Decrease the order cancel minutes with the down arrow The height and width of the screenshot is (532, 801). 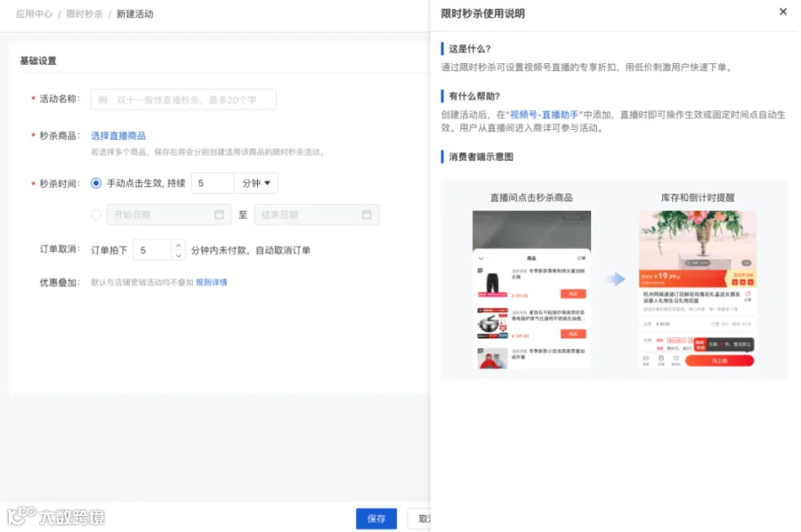click(x=178, y=254)
